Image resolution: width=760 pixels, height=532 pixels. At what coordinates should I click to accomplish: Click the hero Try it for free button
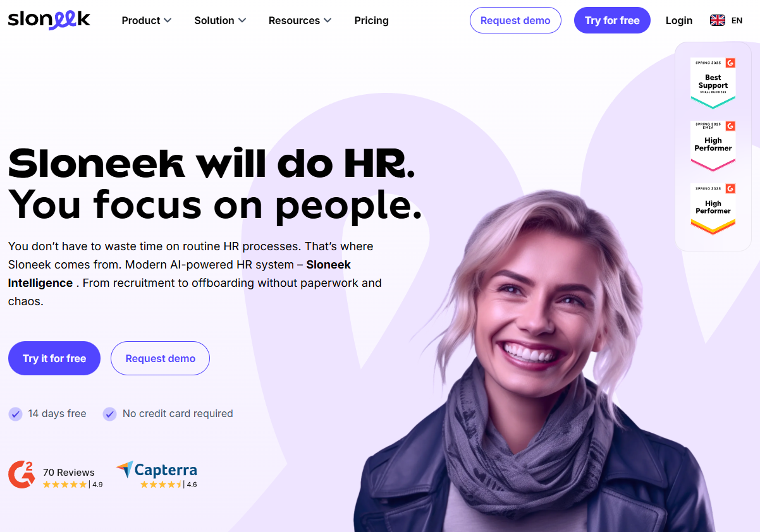pyautogui.click(x=54, y=358)
